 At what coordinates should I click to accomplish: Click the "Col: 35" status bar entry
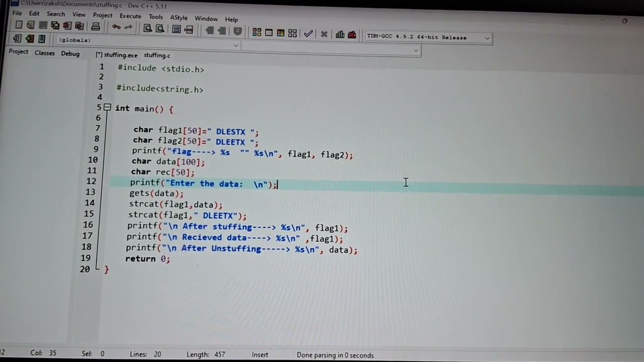[43, 353]
